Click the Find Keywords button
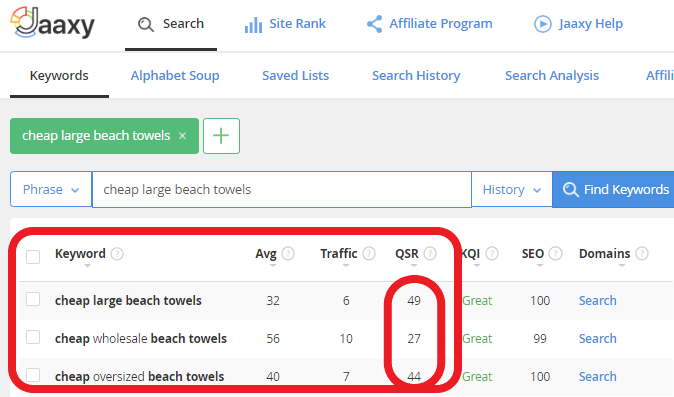The image size is (674, 397). click(x=613, y=189)
